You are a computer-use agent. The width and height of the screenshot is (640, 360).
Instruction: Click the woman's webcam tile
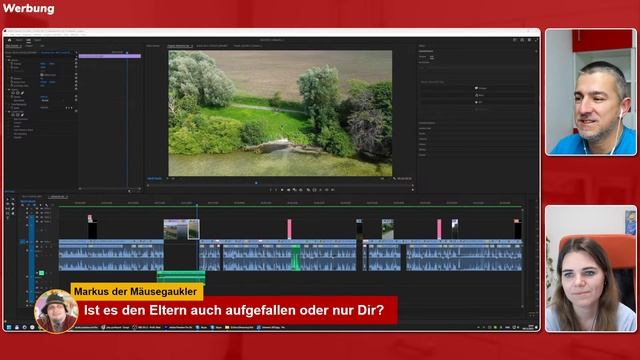[591, 269]
